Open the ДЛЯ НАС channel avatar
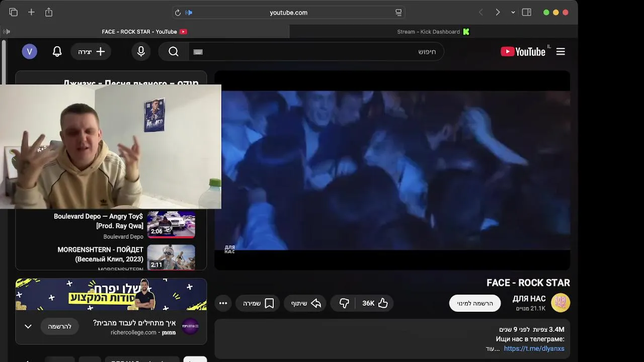This screenshot has width=644, height=362. [x=560, y=303]
